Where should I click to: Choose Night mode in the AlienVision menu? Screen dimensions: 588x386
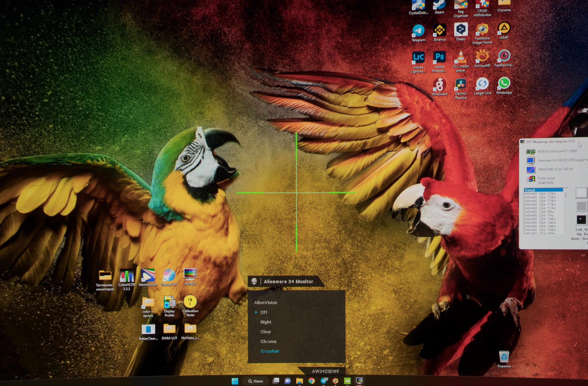[266, 322]
